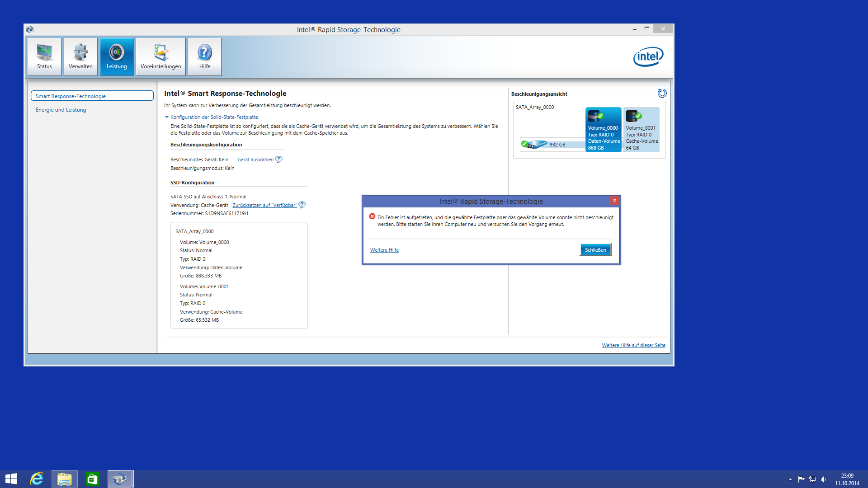Open Weitere Hilfe link in error dialog
868x488 pixels.
pos(384,250)
